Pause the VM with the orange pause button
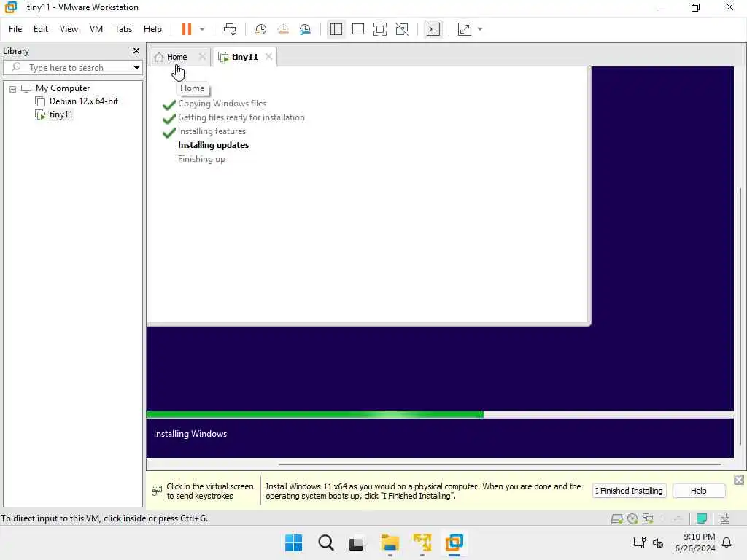Screen dimensions: 747x560 (186, 29)
